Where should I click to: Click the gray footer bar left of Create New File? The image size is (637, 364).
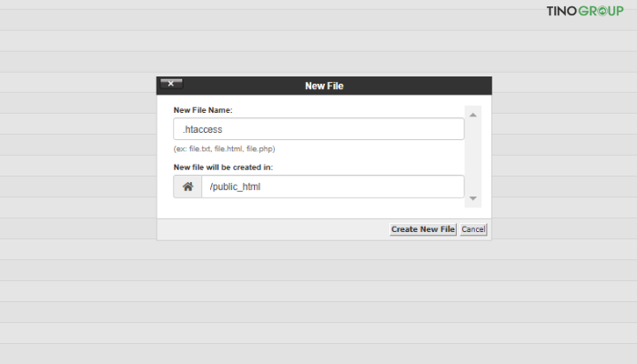pyautogui.click(x=273, y=229)
